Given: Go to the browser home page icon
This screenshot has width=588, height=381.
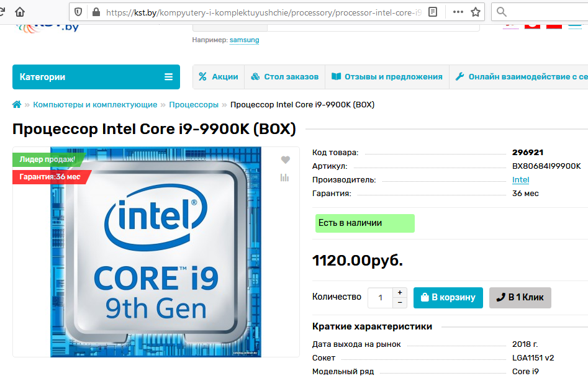Looking at the screenshot, I should pos(20,12).
